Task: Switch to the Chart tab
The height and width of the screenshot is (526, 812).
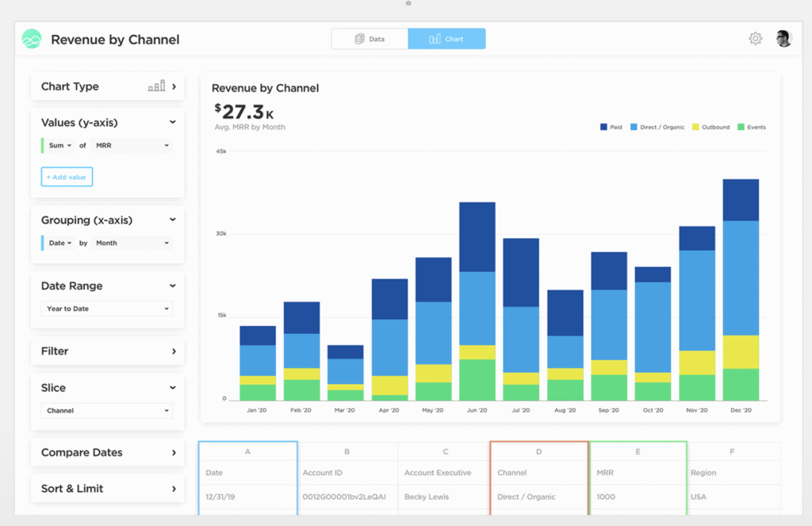Action: tap(446, 39)
